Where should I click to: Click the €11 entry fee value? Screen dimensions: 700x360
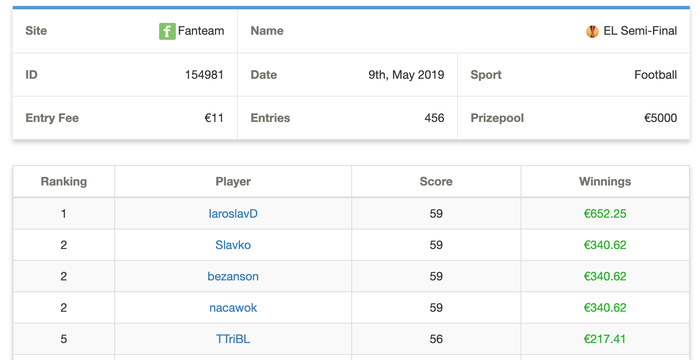click(x=214, y=118)
